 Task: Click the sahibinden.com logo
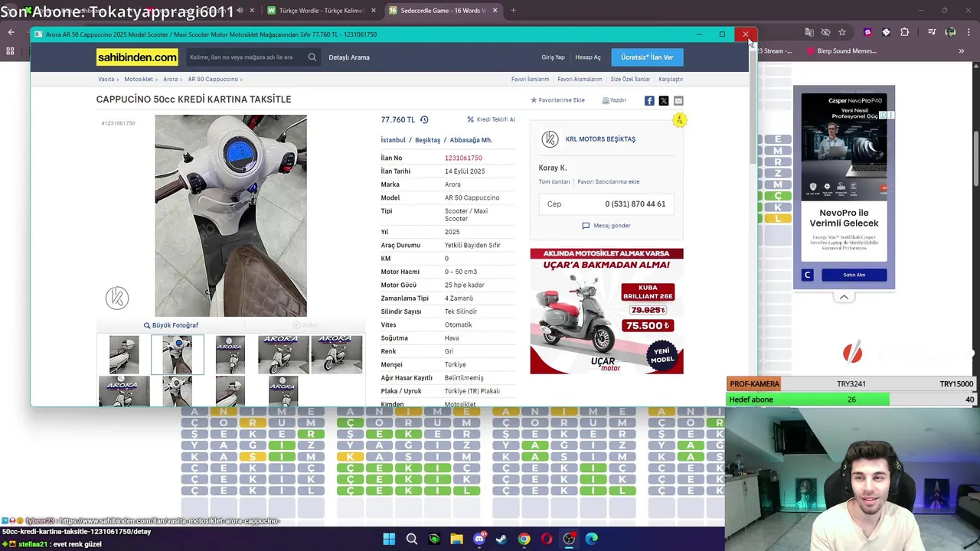click(137, 57)
